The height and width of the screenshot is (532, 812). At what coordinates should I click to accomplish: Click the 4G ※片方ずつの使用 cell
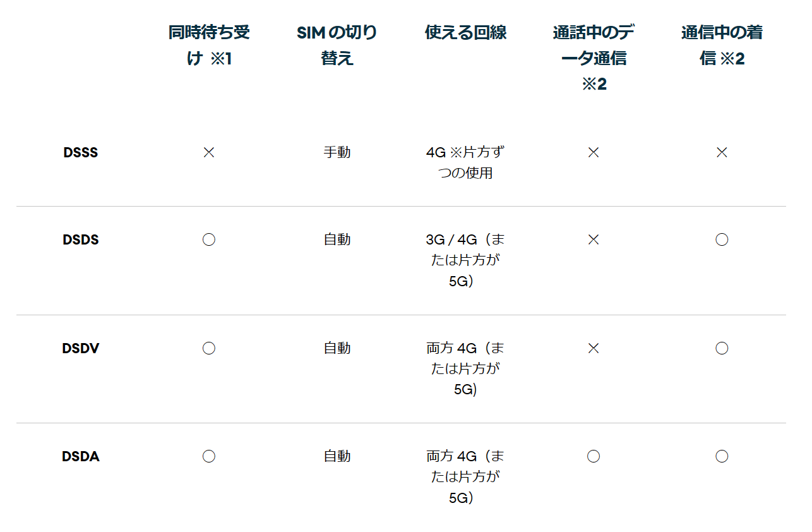pos(465,162)
